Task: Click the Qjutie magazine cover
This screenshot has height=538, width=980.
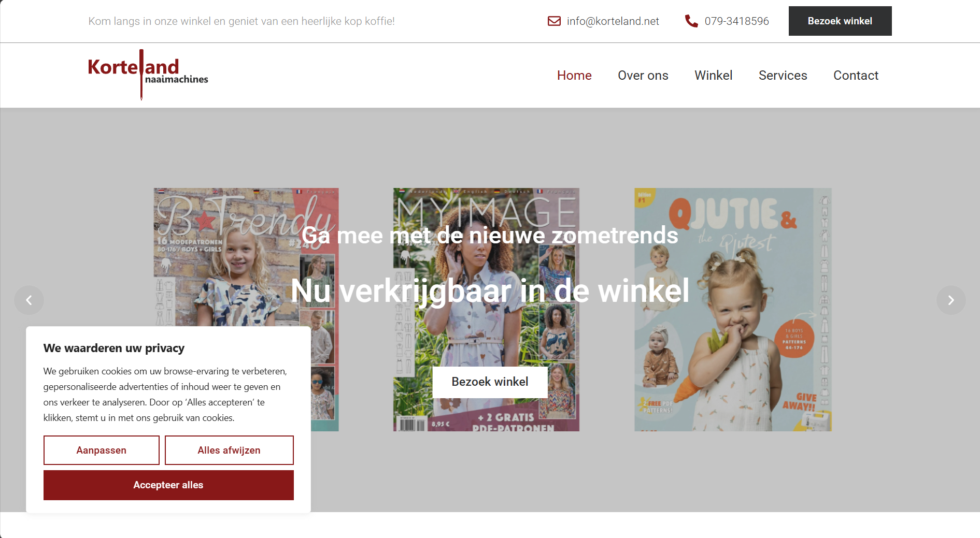Action: (x=733, y=310)
